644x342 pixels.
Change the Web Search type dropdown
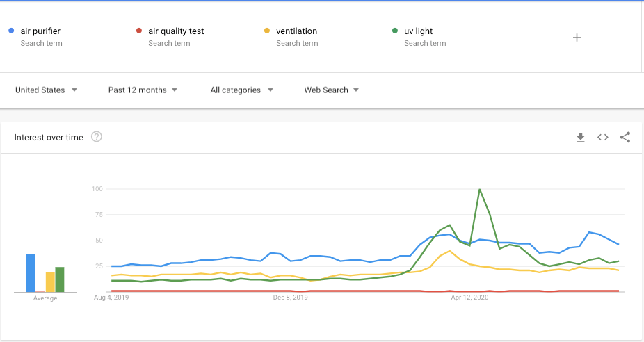pyautogui.click(x=331, y=90)
